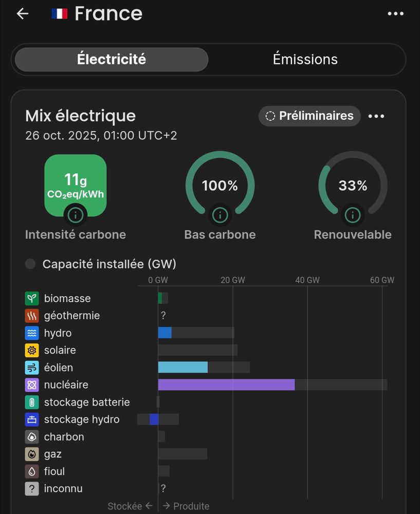Click the solaire sun icon
Viewport: 420px width, 514px height.
(x=31, y=350)
